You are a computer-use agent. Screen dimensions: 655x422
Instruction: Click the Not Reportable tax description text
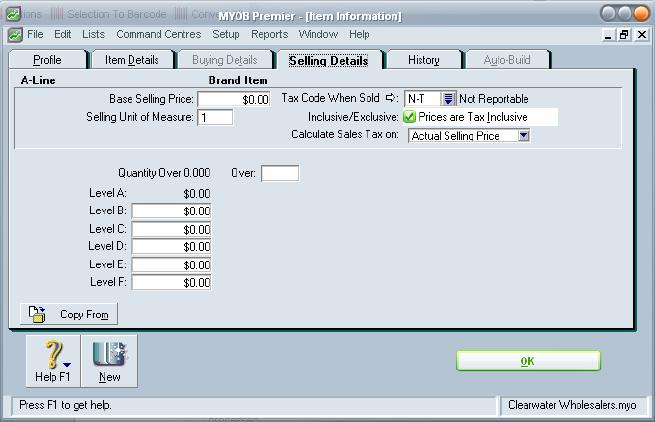pyautogui.click(x=494, y=99)
